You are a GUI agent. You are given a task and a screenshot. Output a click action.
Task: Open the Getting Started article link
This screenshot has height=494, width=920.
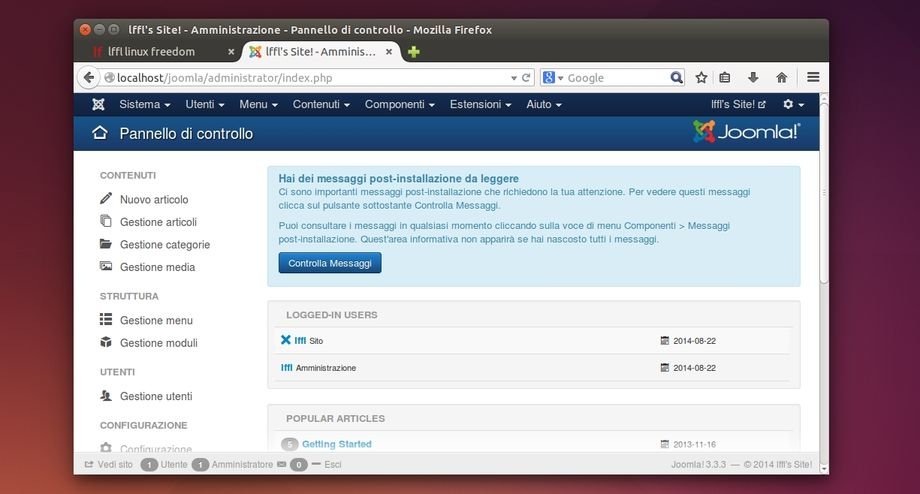(337, 444)
